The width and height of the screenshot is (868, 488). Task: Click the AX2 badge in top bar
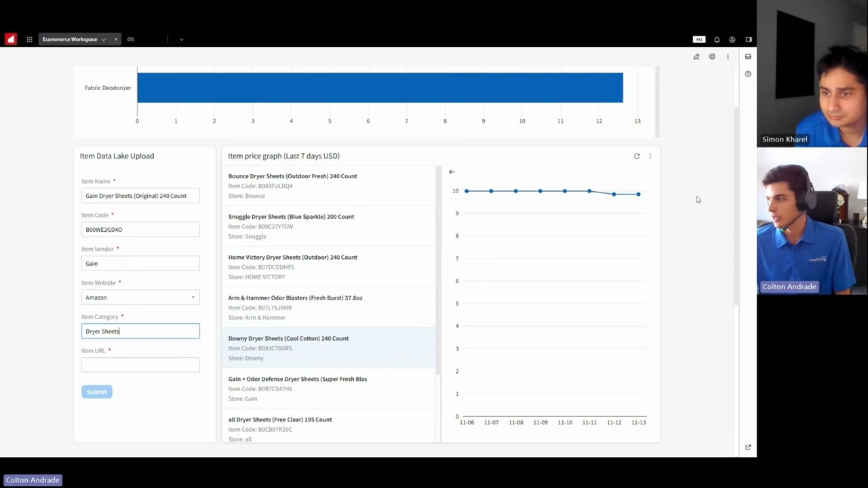[699, 39]
